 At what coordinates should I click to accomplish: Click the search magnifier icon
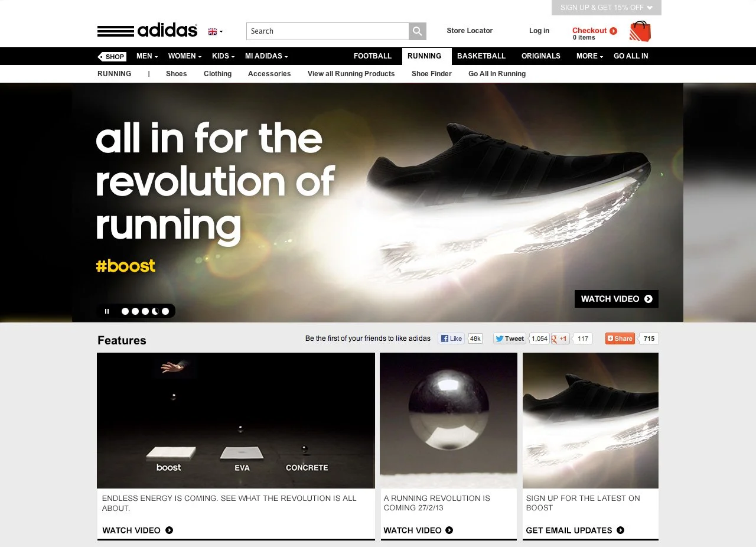point(418,31)
